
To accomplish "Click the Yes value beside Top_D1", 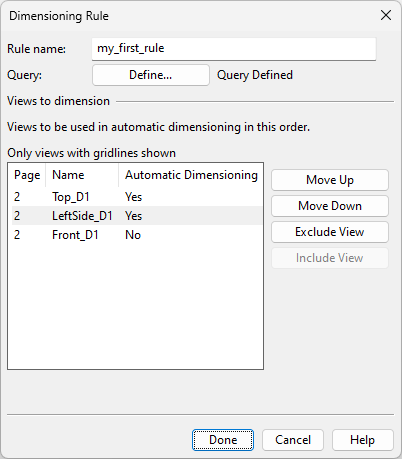I will click(134, 197).
